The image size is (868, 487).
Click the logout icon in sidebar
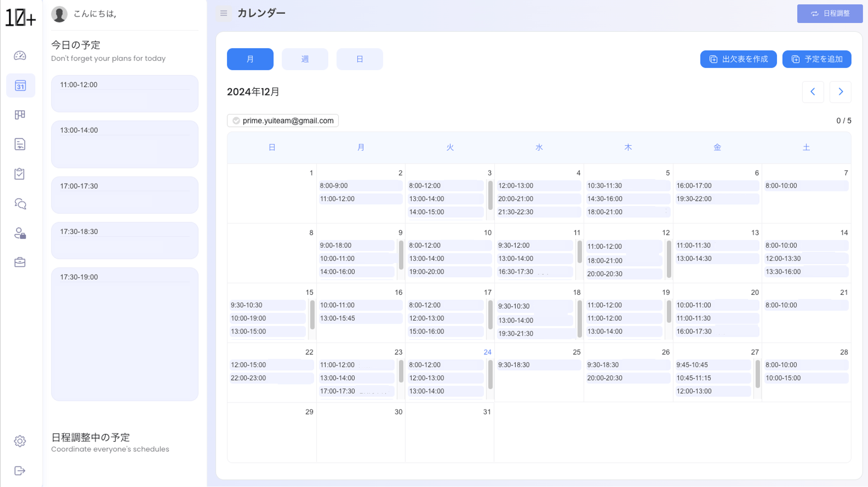pyautogui.click(x=20, y=471)
